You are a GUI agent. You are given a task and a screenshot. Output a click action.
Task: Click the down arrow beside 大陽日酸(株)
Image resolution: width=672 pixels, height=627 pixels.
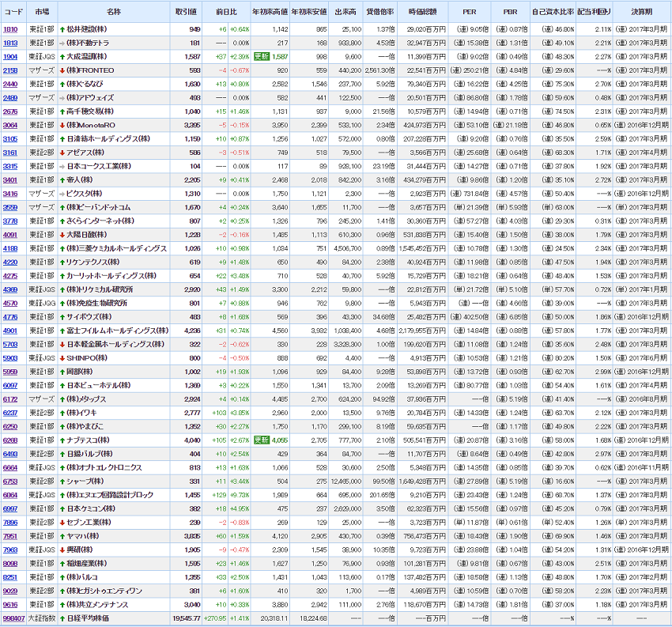pos(62,236)
